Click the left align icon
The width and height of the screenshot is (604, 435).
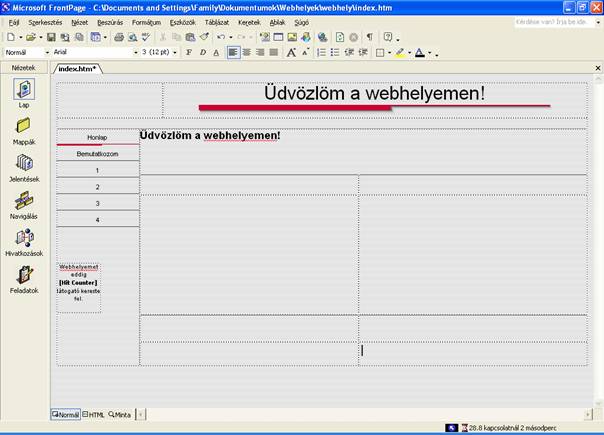(x=233, y=52)
